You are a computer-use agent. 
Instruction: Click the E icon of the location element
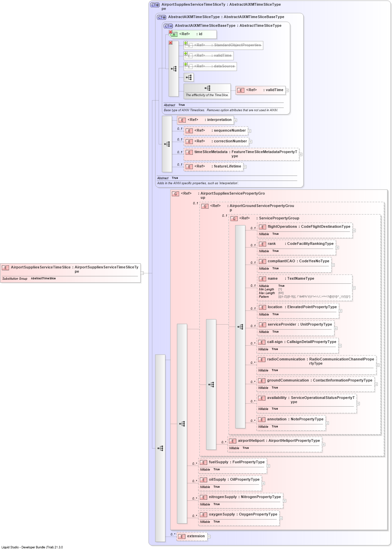262,307
